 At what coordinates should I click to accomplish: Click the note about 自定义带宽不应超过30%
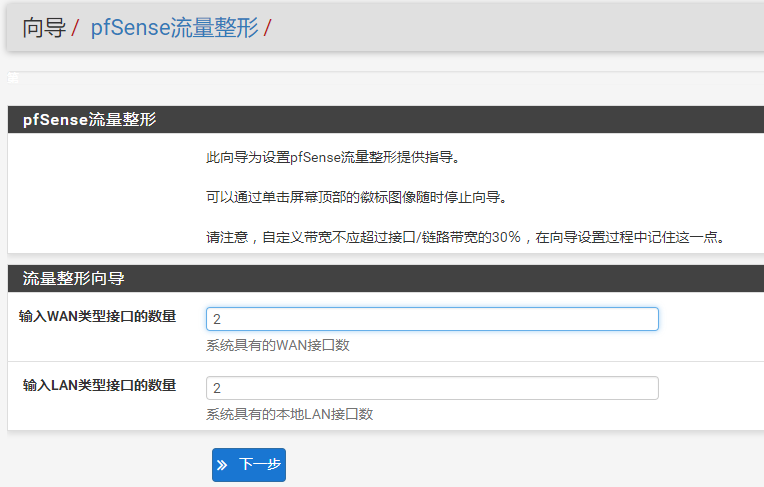click(466, 237)
